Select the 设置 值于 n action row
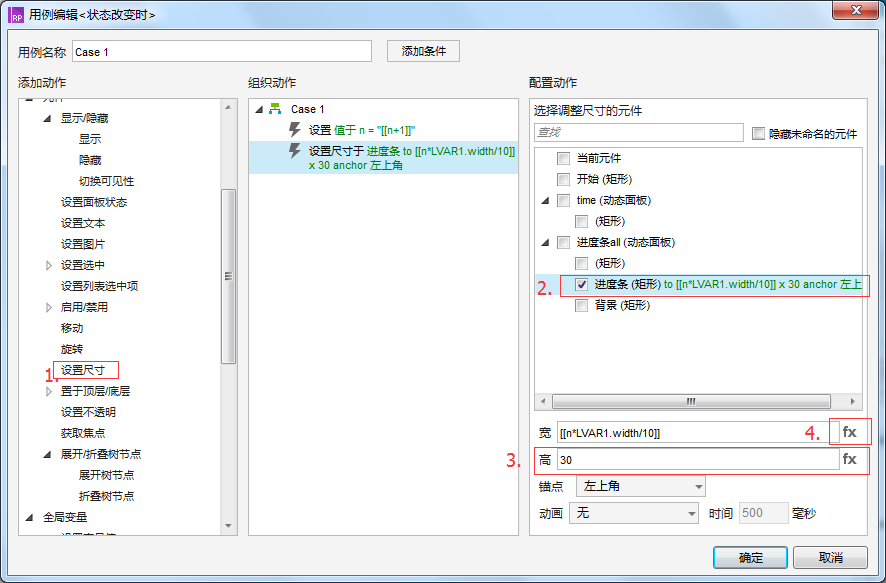The width and height of the screenshot is (886, 583). pyautogui.click(x=383, y=130)
